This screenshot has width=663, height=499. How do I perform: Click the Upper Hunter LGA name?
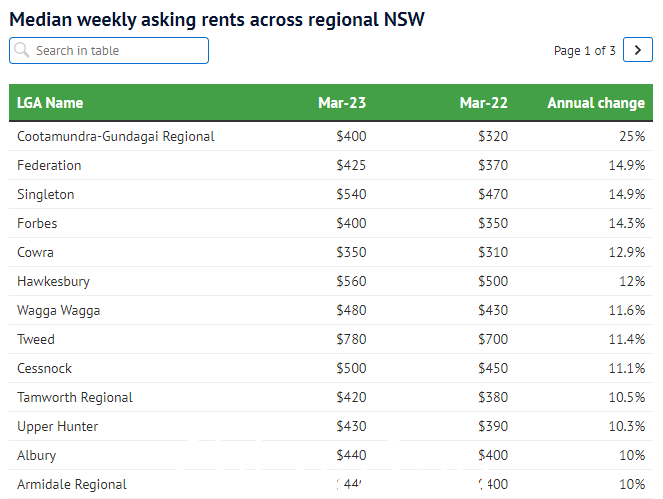coord(58,426)
